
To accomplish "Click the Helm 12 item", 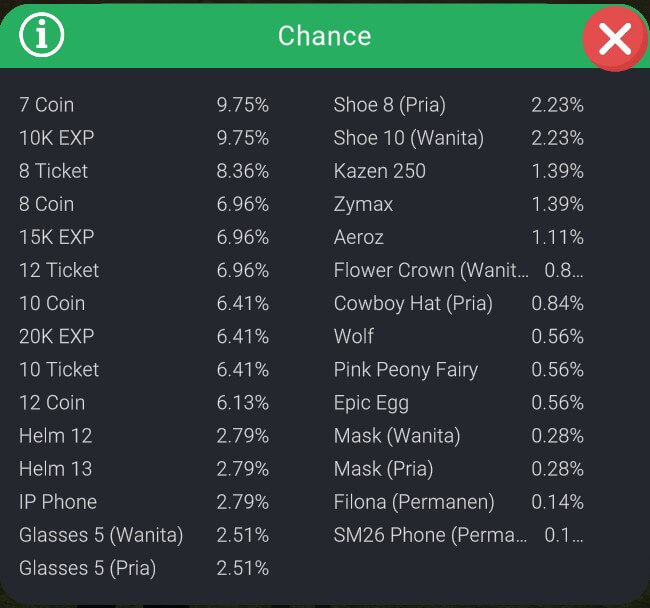I will [55, 436].
